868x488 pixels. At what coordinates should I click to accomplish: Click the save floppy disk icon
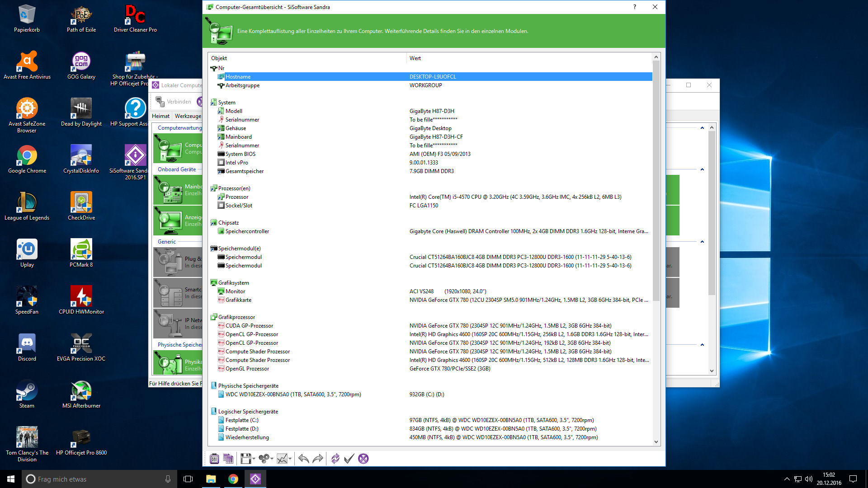click(245, 459)
